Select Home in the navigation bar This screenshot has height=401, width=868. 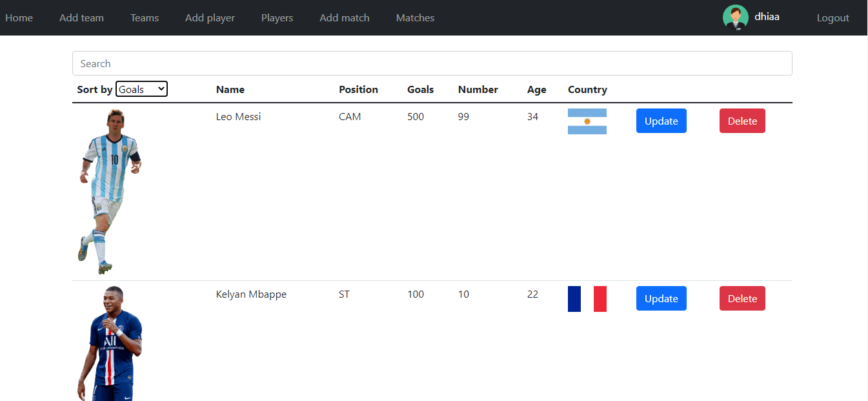click(19, 17)
